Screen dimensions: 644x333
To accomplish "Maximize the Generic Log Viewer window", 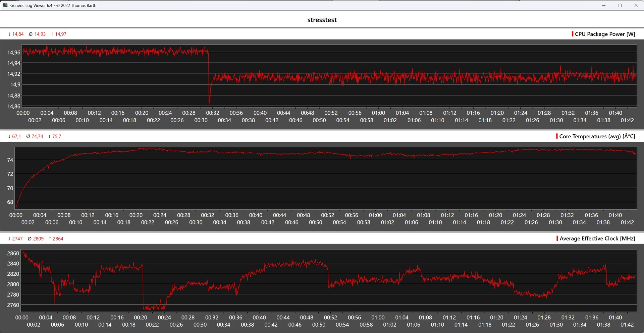I will pyautogui.click(x=620, y=5).
